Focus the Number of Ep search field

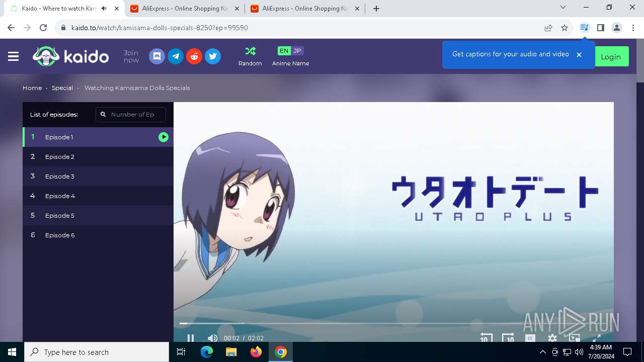point(131,115)
